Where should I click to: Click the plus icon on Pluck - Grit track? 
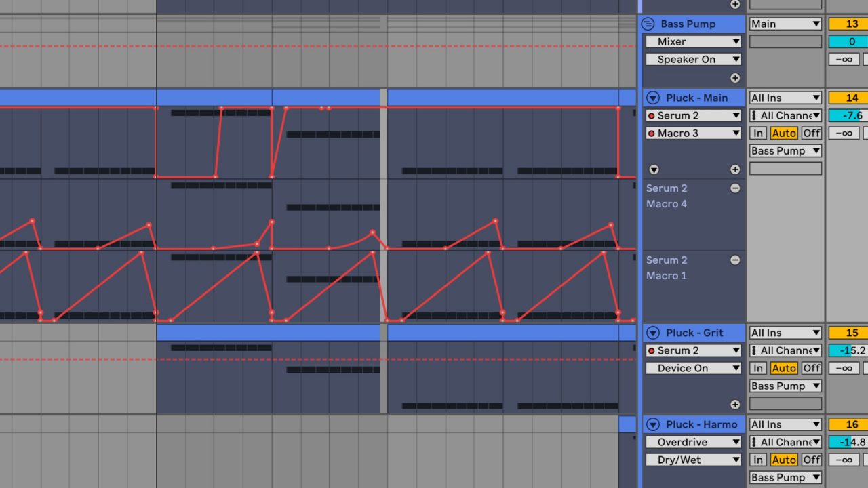[x=734, y=404]
